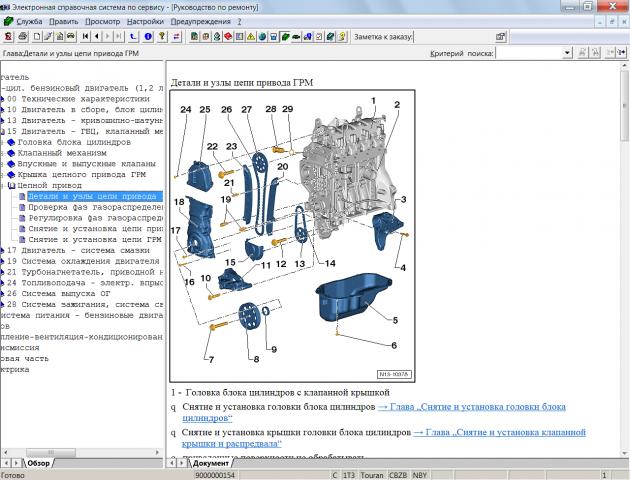The width and height of the screenshot is (630, 480).
Task: Click the red exit icon in toolbar
Action: pos(8,37)
